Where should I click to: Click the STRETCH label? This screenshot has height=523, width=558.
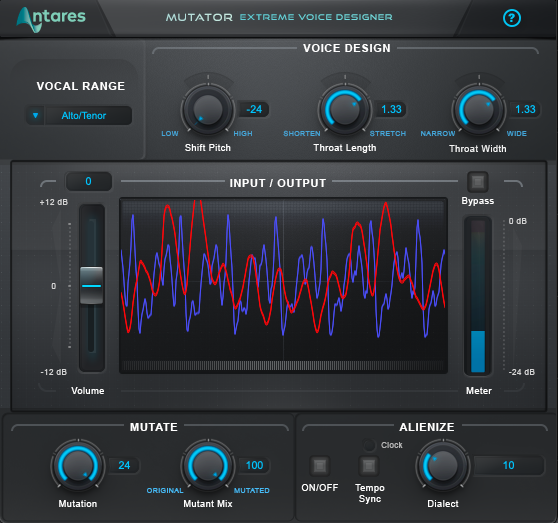coord(388,133)
